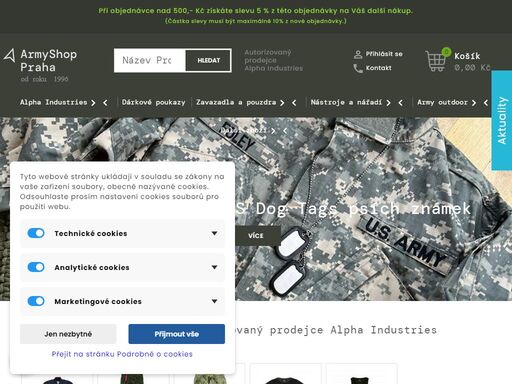Click Přihlásit se link
The image size is (512, 384).
(384, 54)
